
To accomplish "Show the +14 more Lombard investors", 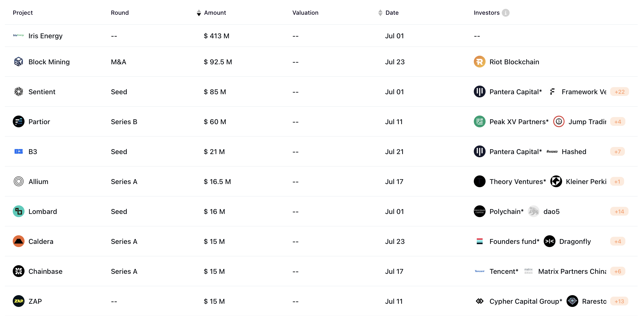I will (x=619, y=211).
